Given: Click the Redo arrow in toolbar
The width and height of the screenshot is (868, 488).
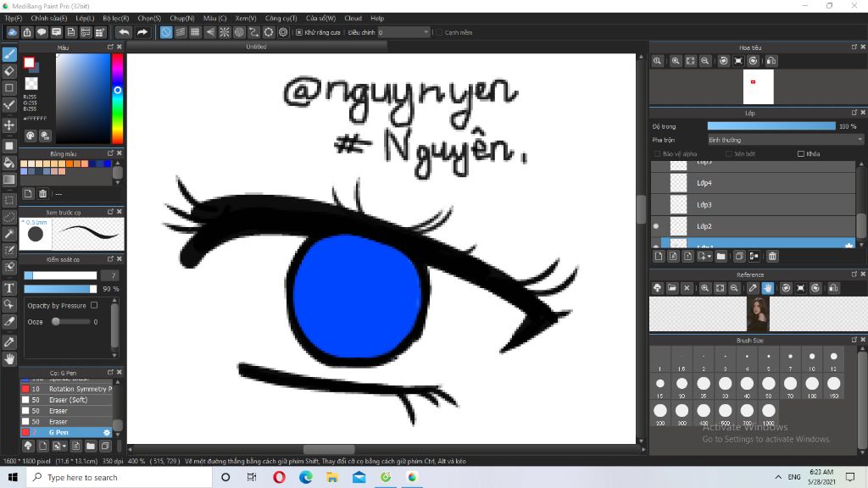Looking at the screenshot, I should click(x=142, y=32).
